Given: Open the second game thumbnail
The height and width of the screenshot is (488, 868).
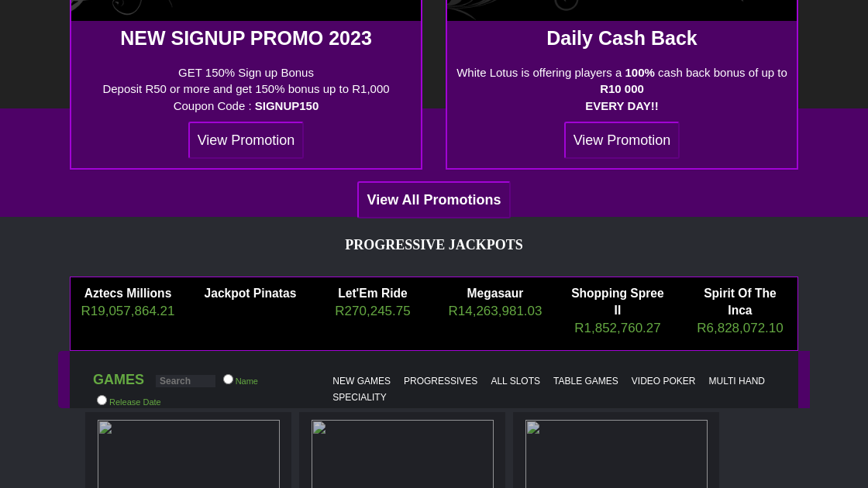Looking at the screenshot, I should (402, 453).
